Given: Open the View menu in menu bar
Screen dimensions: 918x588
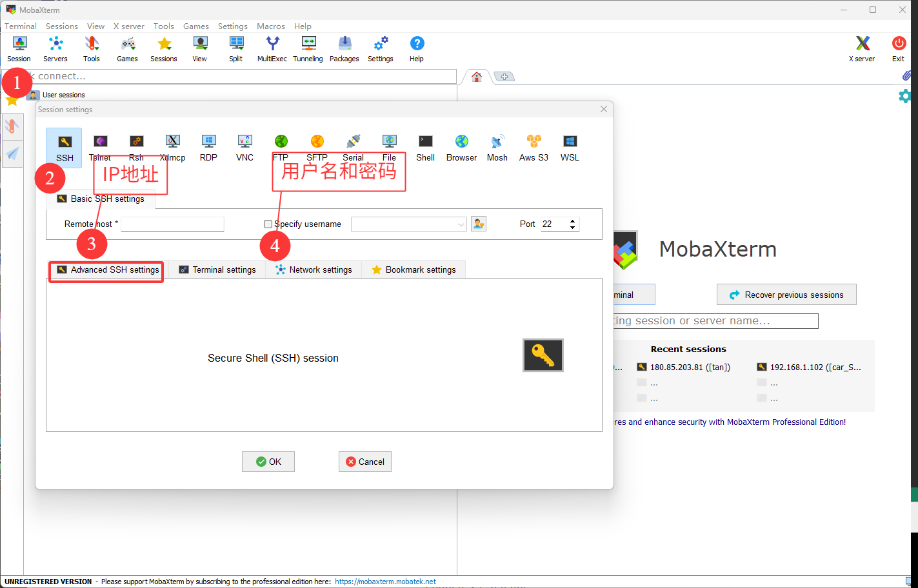Looking at the screenshot, I should point(96,26).
